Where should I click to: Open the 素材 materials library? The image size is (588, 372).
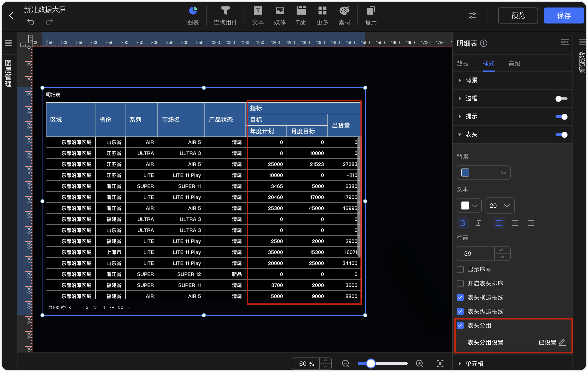tap(344, 16)
